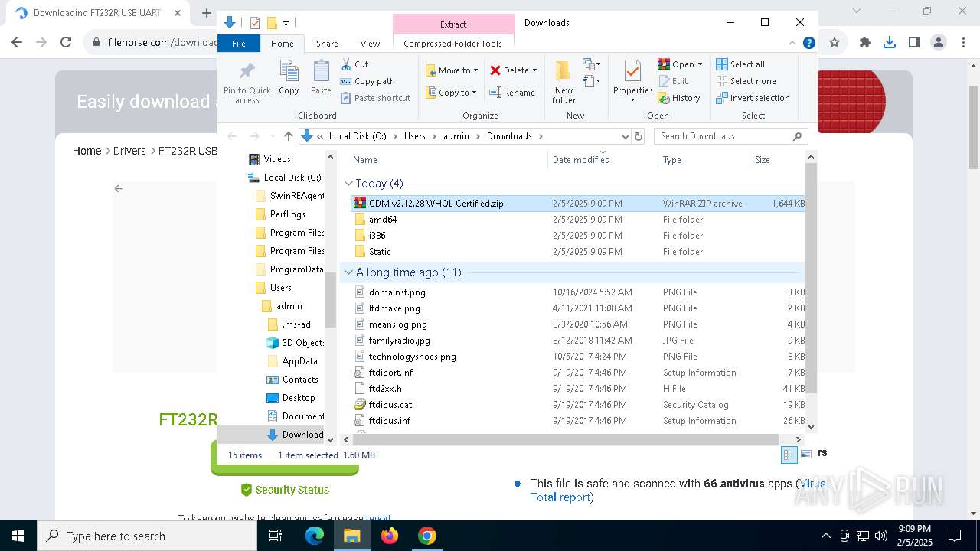Click Invert selection in ribbon
980x551 pixels.
coord(753,98)
